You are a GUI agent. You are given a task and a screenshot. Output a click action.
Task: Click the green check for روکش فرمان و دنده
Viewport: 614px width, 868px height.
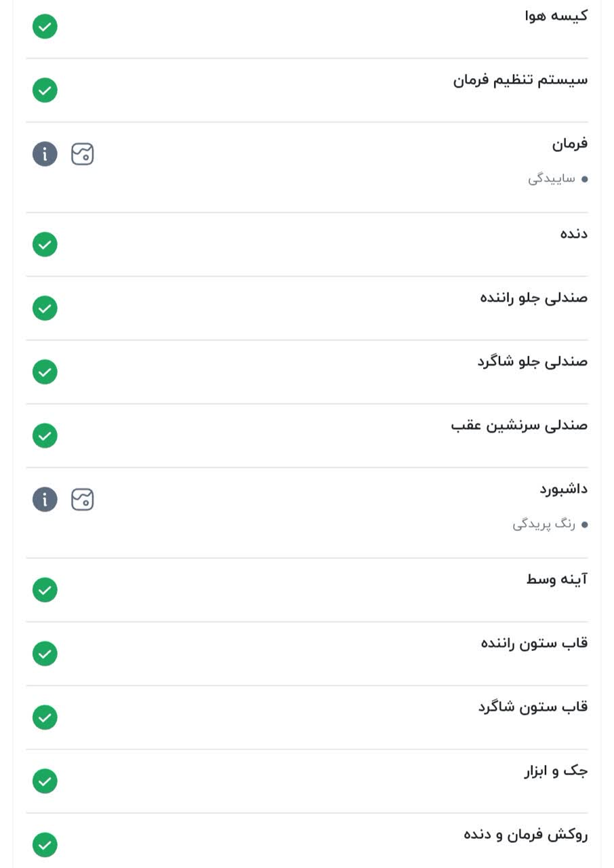(45, 845)
